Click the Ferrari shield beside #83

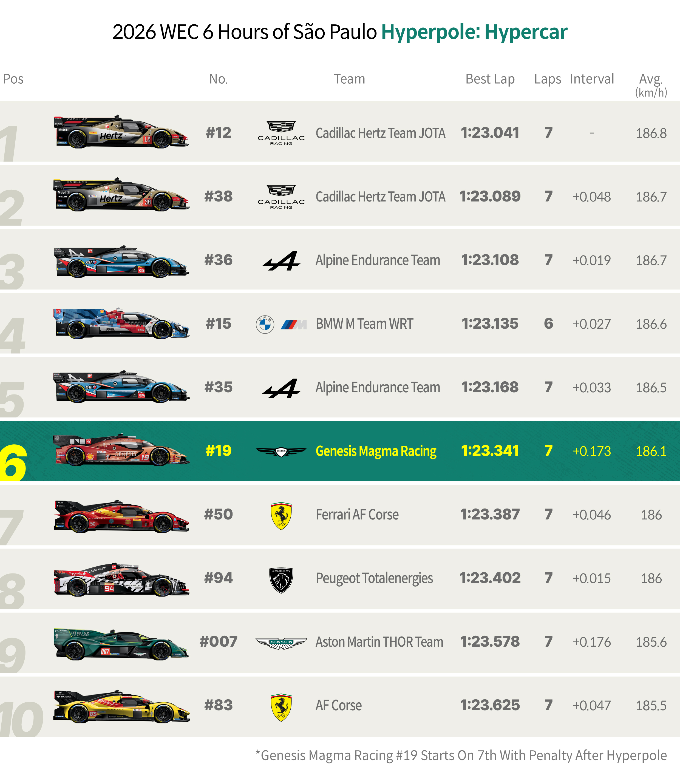coord(281,708)
